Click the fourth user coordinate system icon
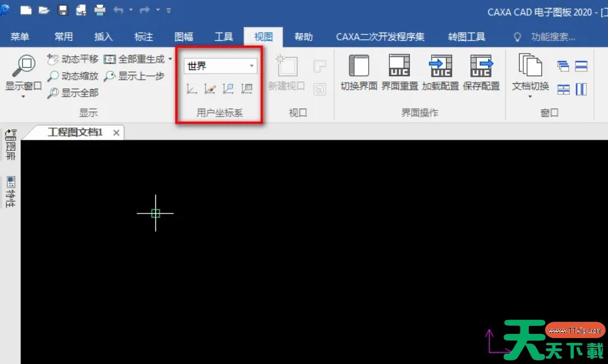The image size is (608, 364). [247, 89]
